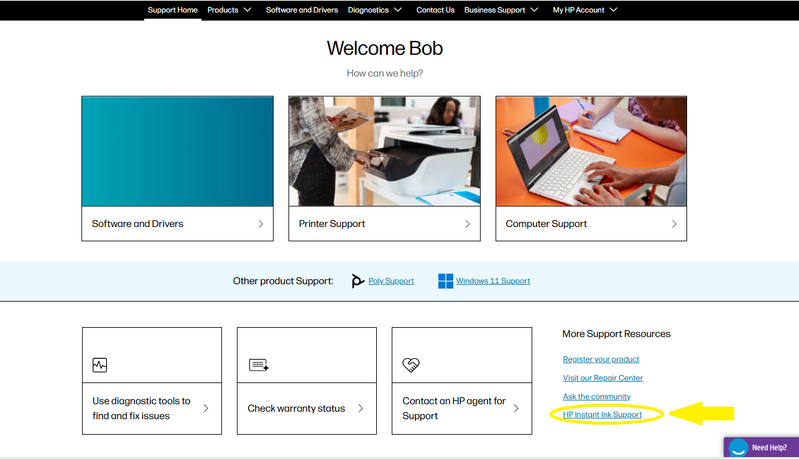The width and height of the screenshot is (799, 459).
Task: Open the HP Instant Ink Support link
Action: [602, 415]
